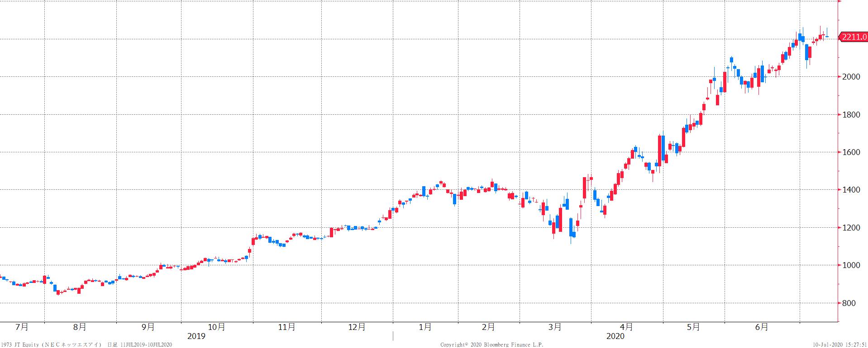The image size is (868, 348).
Task: Select the 1600 price axis label
Action: (851, 152)
